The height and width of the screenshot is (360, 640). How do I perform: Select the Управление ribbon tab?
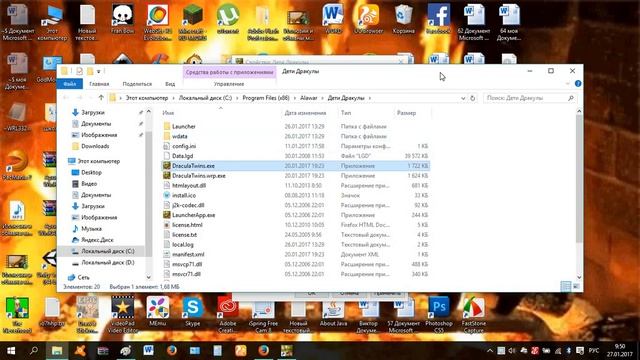tap(229, 84)
